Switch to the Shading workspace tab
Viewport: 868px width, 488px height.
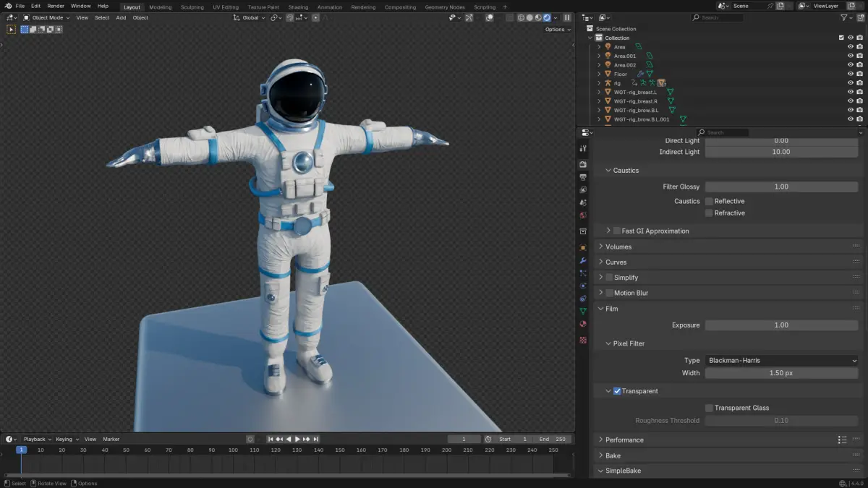[x=298, y=7]
